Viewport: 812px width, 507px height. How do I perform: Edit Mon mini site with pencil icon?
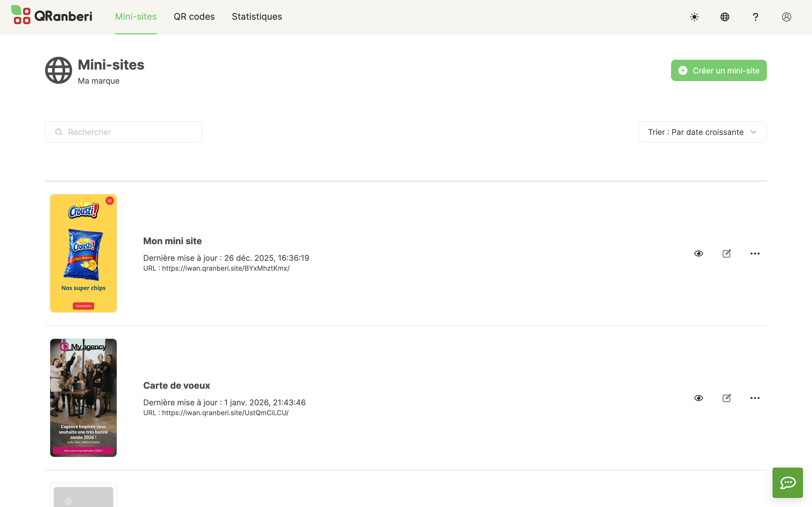tap(727, 253)
